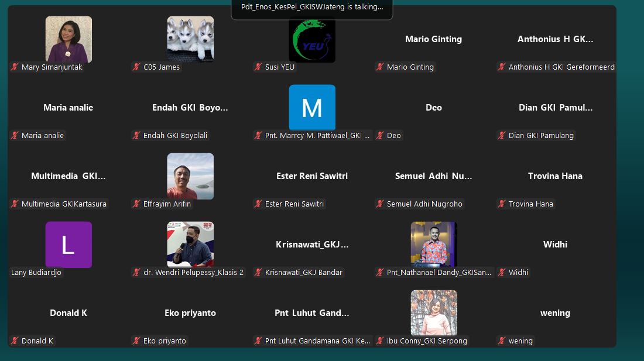This screenshot has height=361, width=644.
Task: Select Effrayim Arifin's profile photo
Action: (191, 176)
